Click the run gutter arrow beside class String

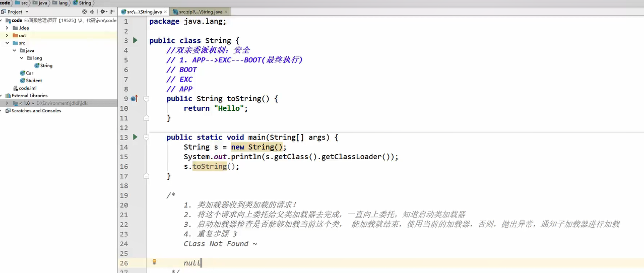(135, 40)
